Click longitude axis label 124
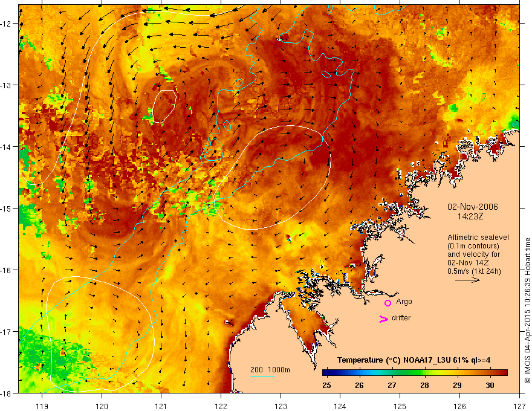 point(340,406)
